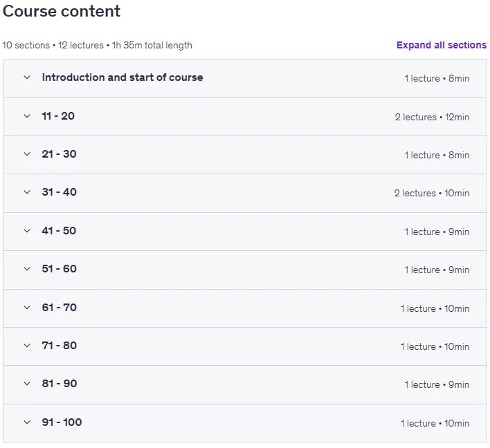Click 2 lectures • 12min summary
The width and height of the screenshot is (490, 448).
point(432,117)
